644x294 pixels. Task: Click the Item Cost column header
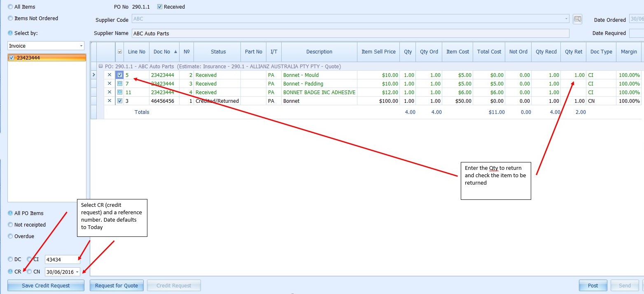coord(457,52)
